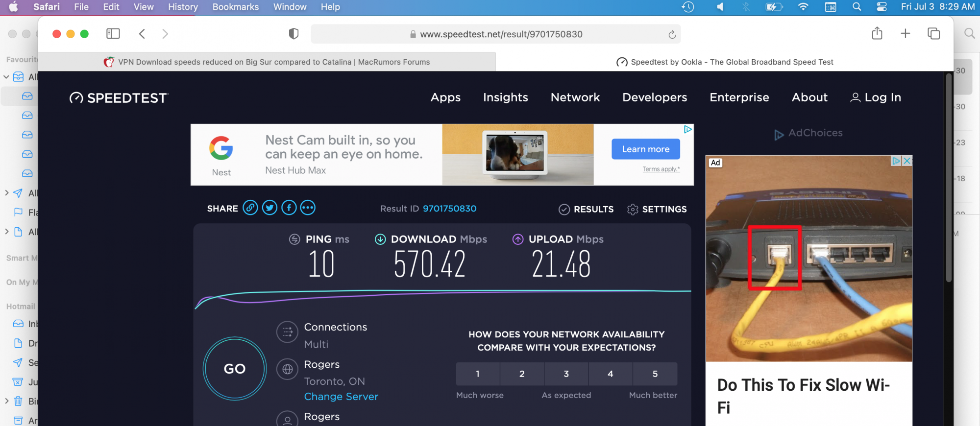Click Learn more on Nest ad
The image size is (980, 426).
coord(645,149)
